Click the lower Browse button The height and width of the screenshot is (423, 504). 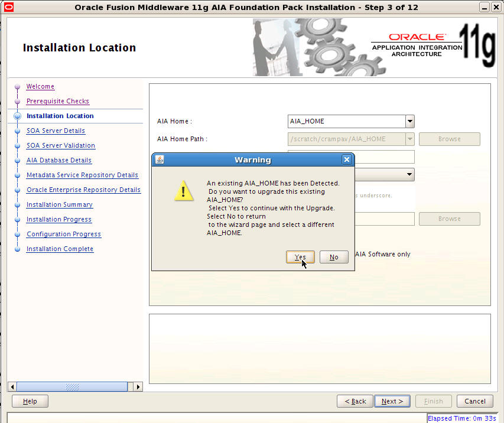click(x=450, y=219)
